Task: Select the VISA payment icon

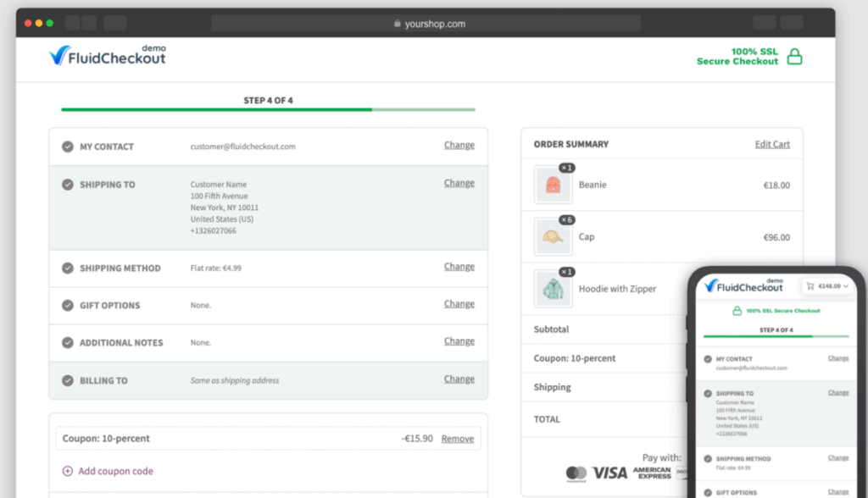Action: [x=612, y=473]
